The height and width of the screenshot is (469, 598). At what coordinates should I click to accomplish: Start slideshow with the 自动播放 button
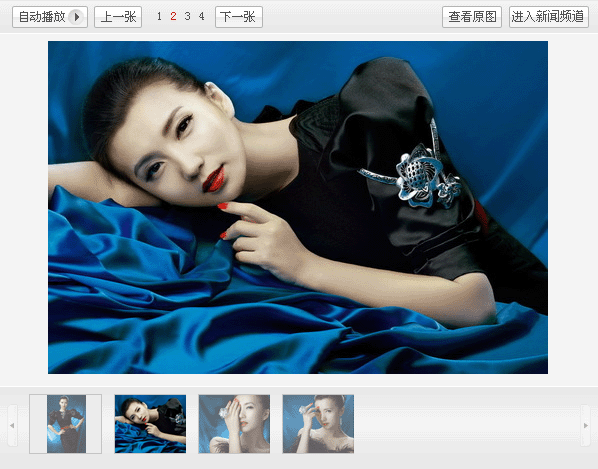50,17
